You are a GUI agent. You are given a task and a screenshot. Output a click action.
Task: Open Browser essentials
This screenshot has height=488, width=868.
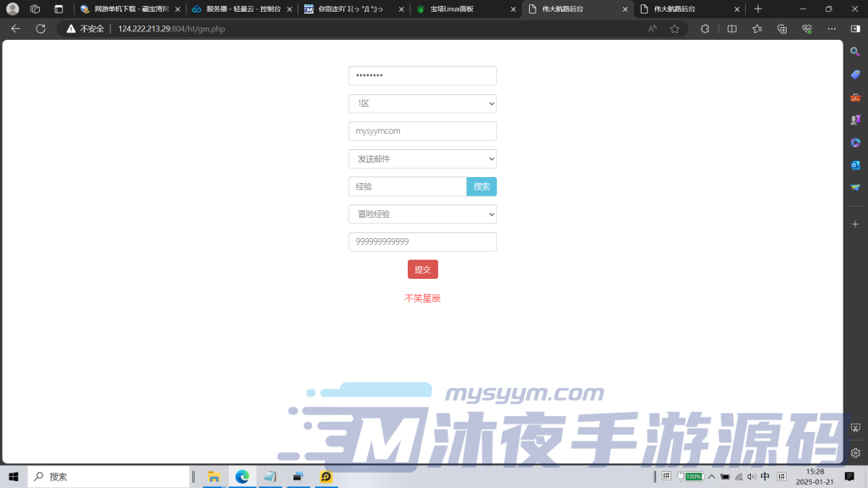click(x=807, y=28)
